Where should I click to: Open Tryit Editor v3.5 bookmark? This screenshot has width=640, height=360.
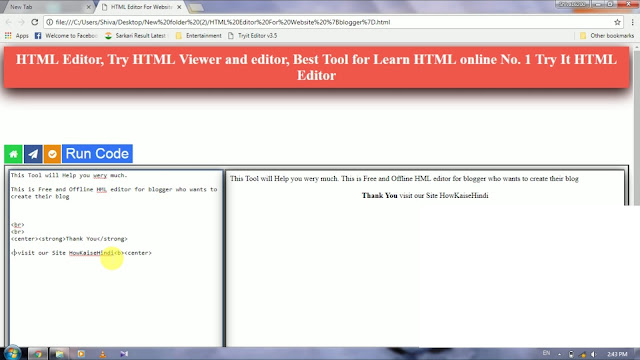pyautogui.click(x=253, y=36)
